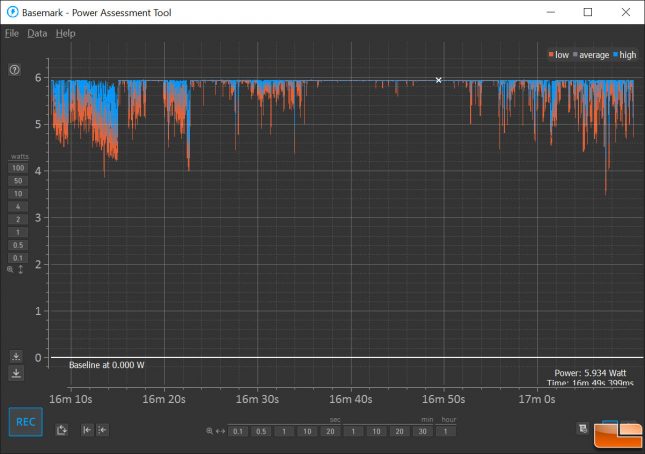The image size is (645, 454).
Task: Set time span to 20 sec
Action: click(x=330, y=431)
